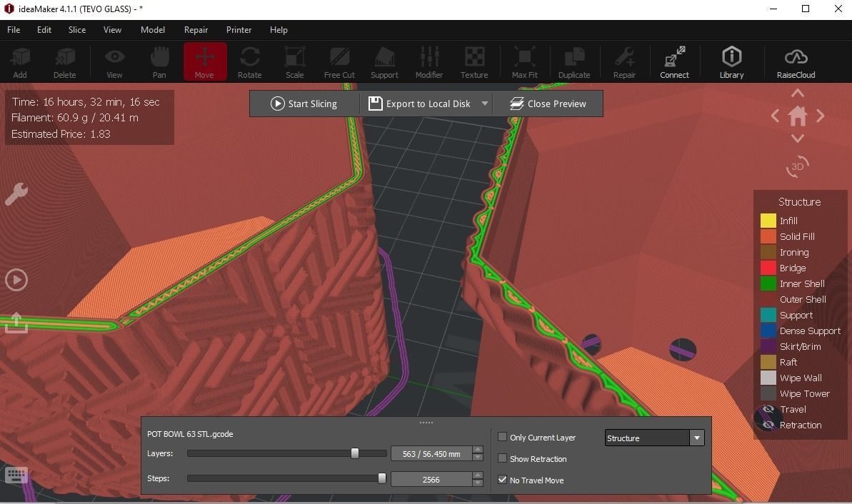Image resolution: width=852 pixels, height=504 pixels.
Task: Select the Pan hand tool
Action: [159, 62]
